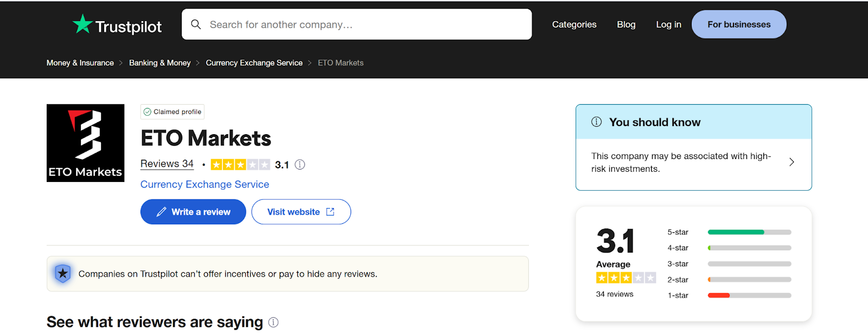868x334 pixels.
Task: Click the For businesses button
Action: click(739, 24)
